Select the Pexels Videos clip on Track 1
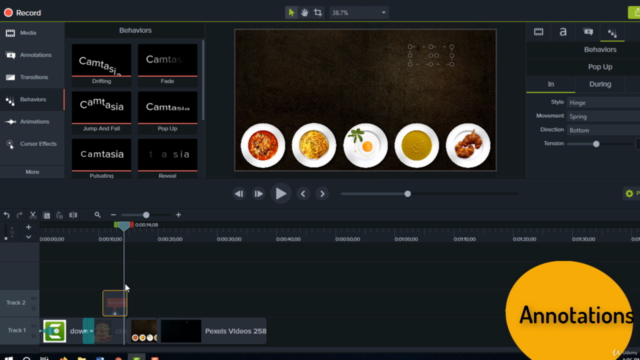 pos(212,331)
